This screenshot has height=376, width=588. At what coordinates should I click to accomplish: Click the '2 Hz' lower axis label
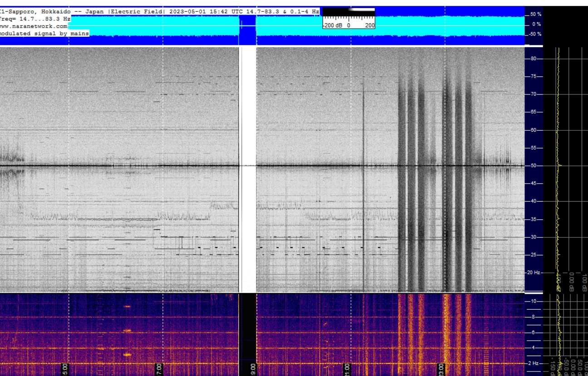(533, 363)
